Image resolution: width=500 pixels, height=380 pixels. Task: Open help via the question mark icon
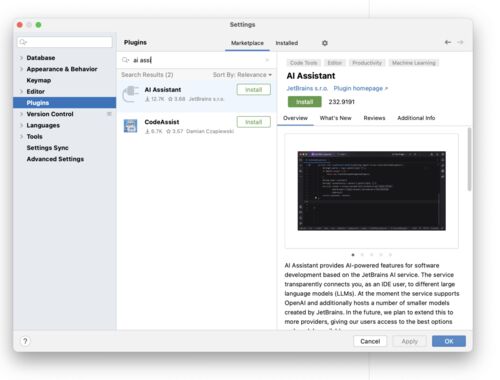[x=25, y=341]
